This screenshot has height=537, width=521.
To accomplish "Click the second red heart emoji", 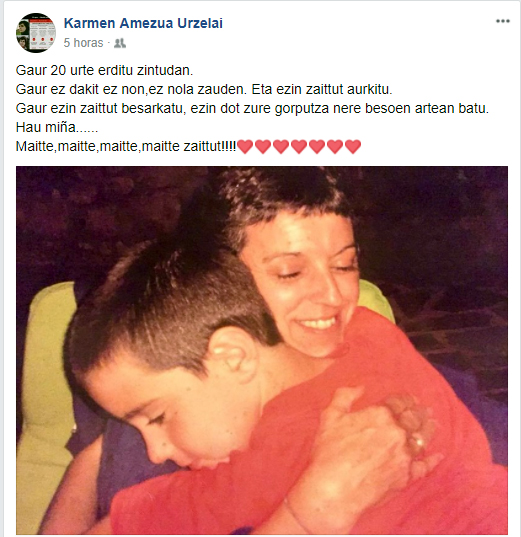I will point(263,147).
